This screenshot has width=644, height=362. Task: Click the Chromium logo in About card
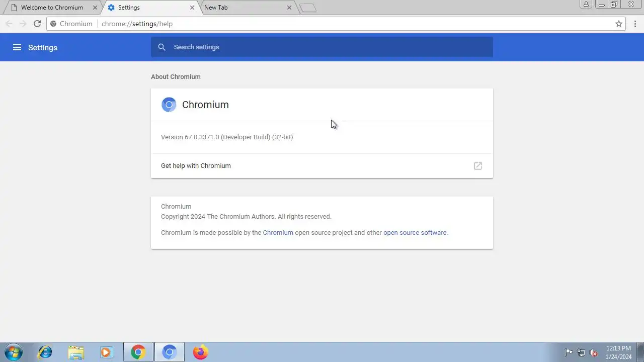169,105
